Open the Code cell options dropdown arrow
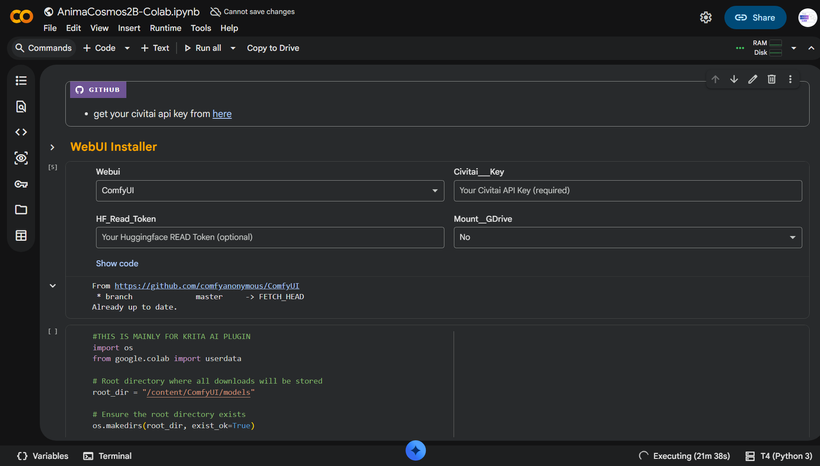Screen dimensions: 820x466 (x=127, y=48)
